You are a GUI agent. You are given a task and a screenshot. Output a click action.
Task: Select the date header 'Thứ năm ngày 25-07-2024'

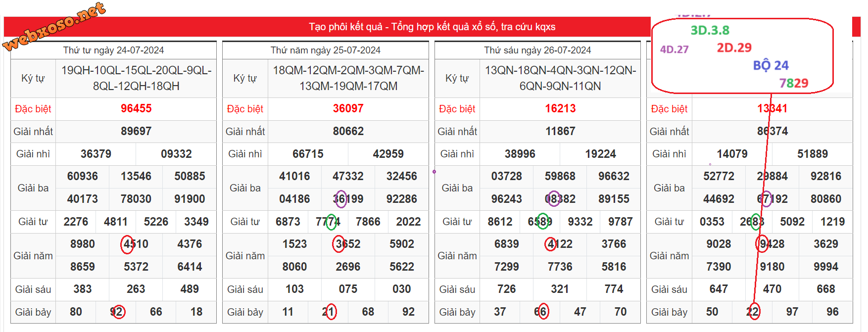click(x=325, y=50)
